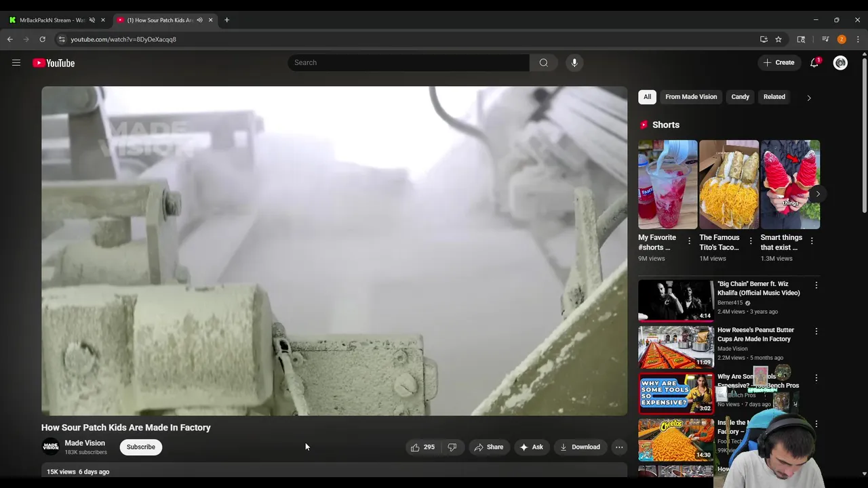Click Berner415 channel name
The image size is (868, 488).
click(x=730, y=303)
